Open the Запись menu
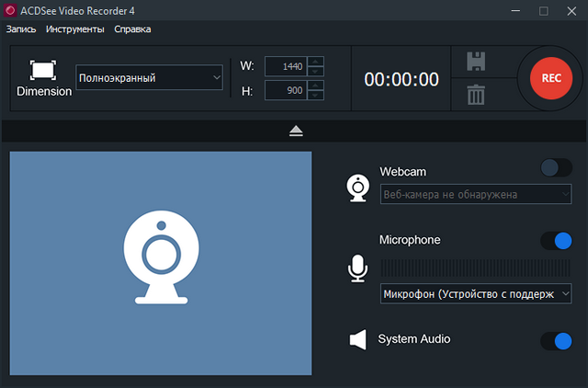The image size is (588, 388). click(x=21, y=29)
